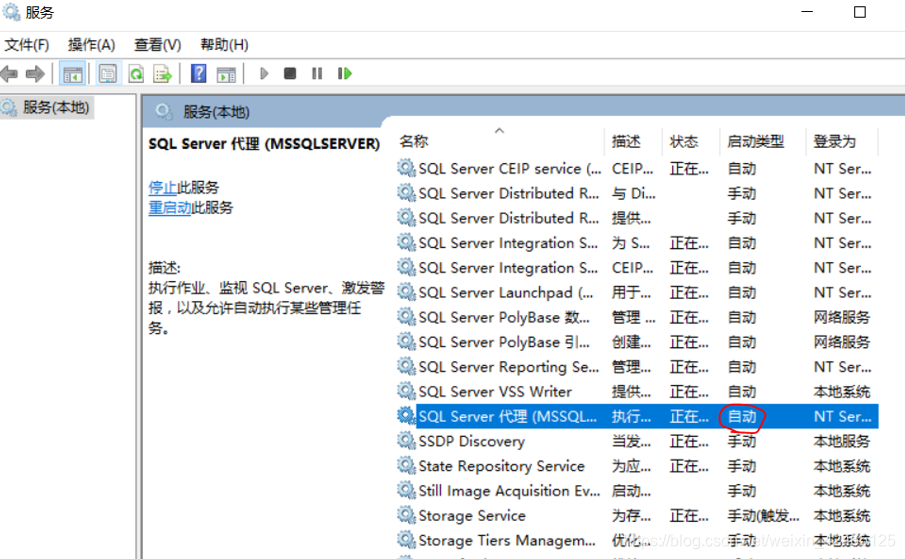905x559 pixels.
Task: Minimize the 服务 window
Action: click(807, 12)
